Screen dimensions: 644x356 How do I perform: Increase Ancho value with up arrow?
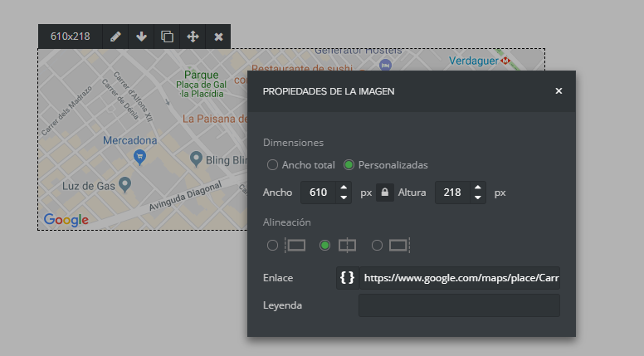(x=344, y=188)
